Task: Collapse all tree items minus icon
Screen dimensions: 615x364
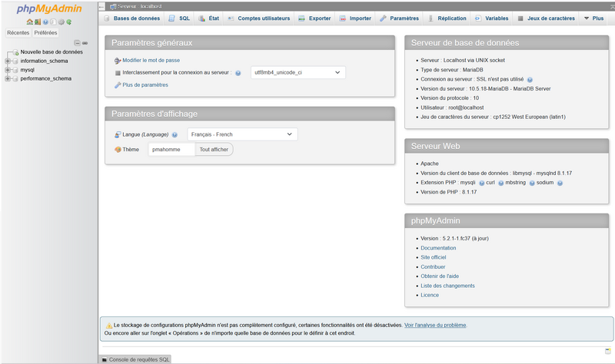Action: click(x=78, y=43)
